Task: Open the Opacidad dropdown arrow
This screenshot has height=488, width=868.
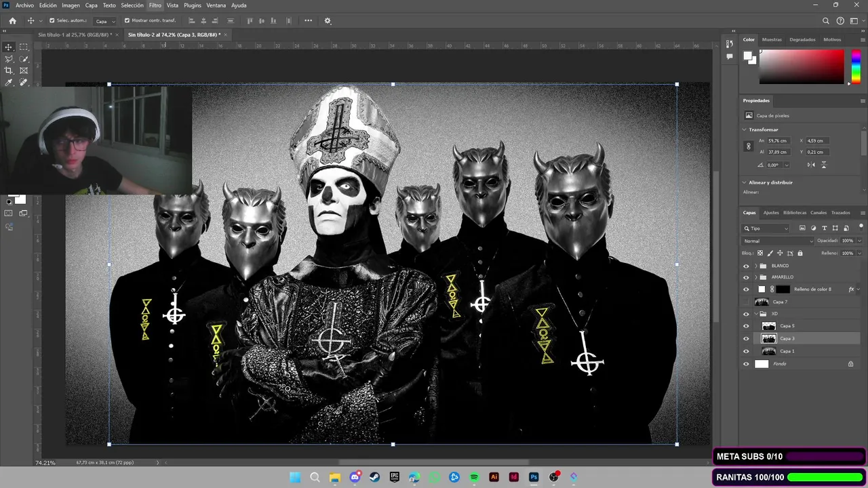Action: tap(860, 241)
